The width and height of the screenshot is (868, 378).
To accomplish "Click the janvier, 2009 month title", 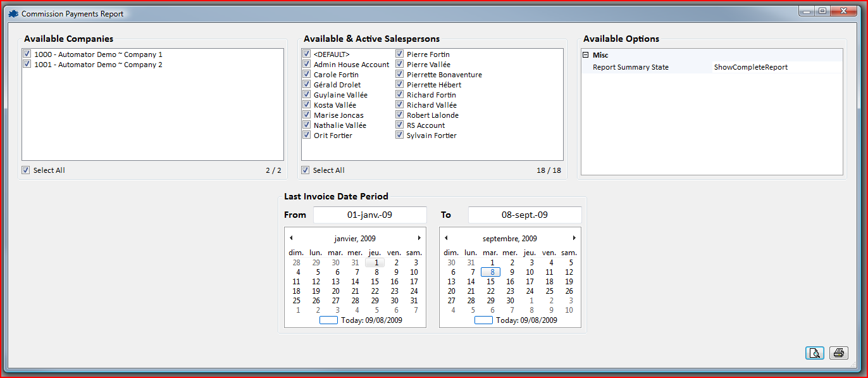I will (355, 239).
